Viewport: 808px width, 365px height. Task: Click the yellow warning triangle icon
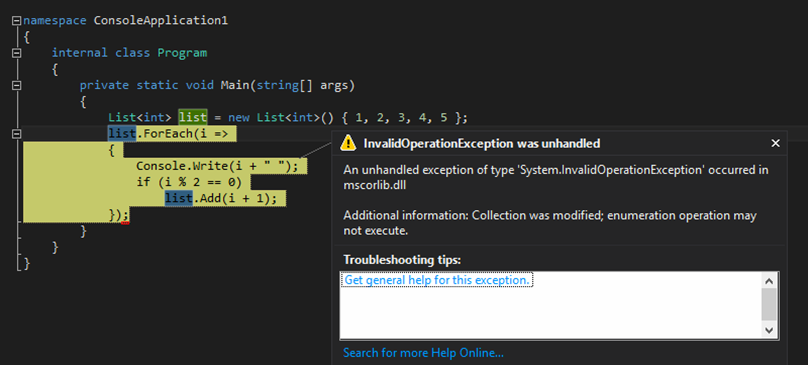point(348,143)
